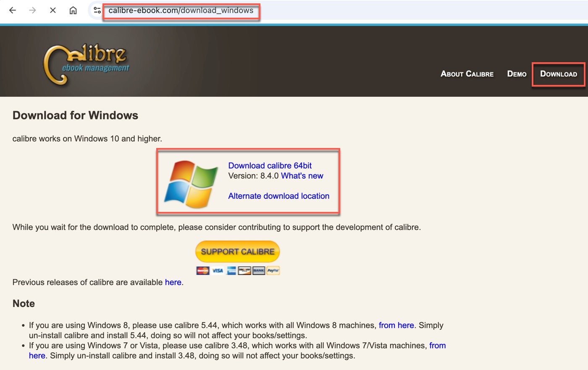
Task: Click the 'Download for Windows' heading
Action: pos(75,115)
